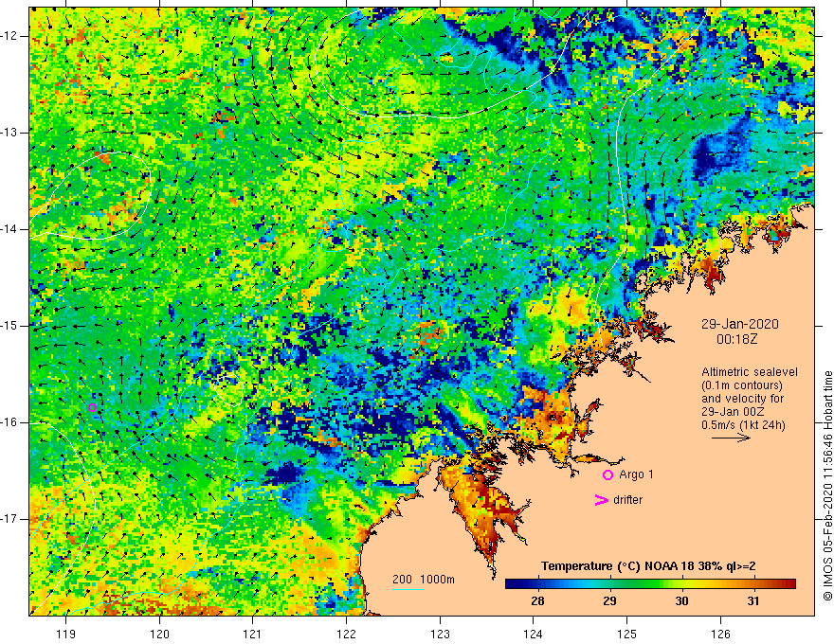Click the "0.5m/s (1kt 24h)" text

pyautogui.click(x=743, y=425)
